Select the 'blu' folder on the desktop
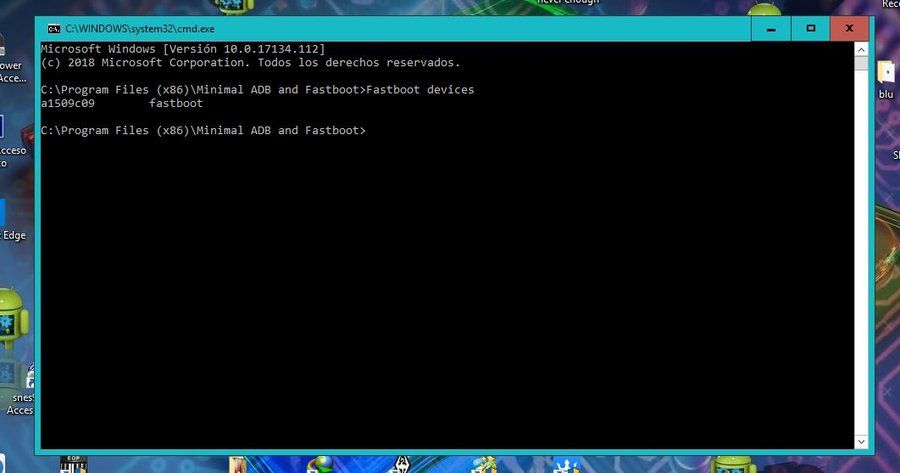This screenshot has height=473, width=900. tap(886, 80)
